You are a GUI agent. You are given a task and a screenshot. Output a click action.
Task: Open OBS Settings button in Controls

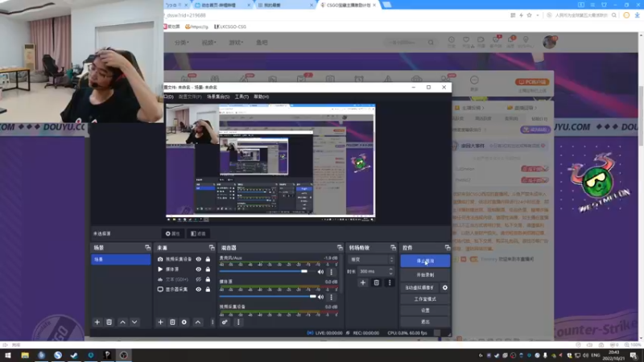(425, 311)
